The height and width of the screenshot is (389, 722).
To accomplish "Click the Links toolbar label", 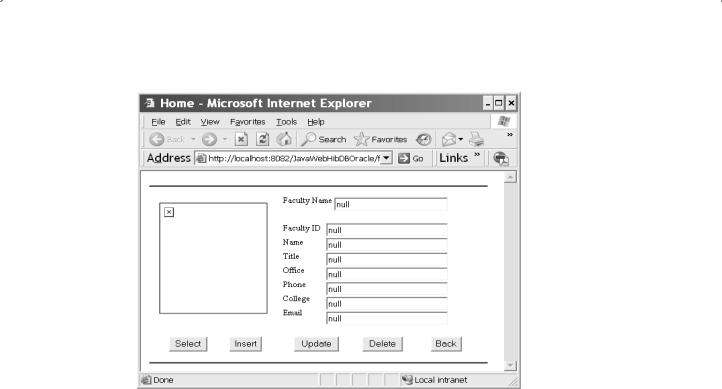I will pyautogui.click(x=454, y=158).
